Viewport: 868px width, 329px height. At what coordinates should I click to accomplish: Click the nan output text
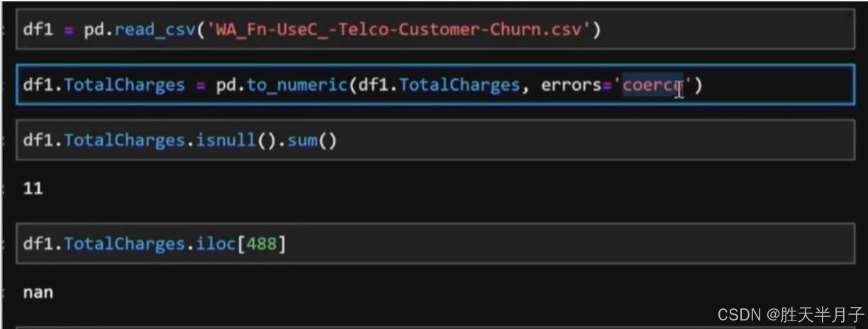38,291
